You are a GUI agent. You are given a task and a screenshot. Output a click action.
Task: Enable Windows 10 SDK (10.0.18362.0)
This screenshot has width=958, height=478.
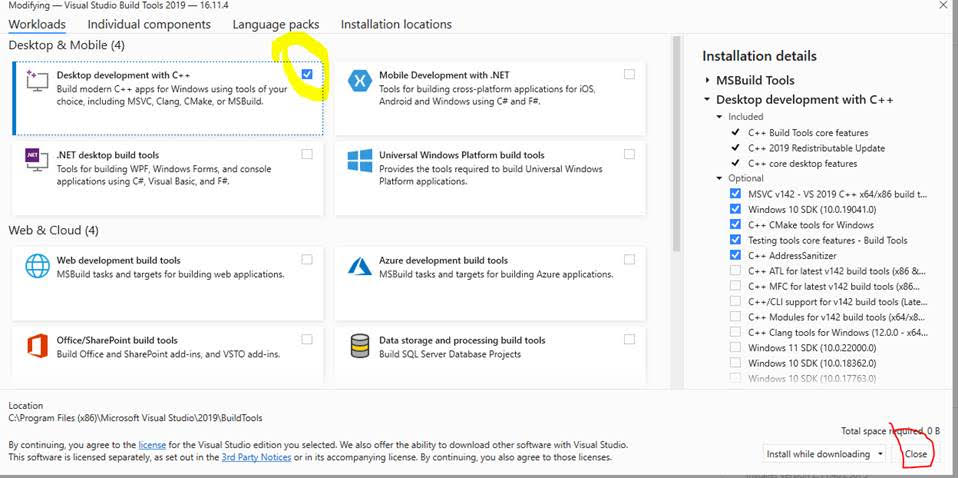point(735,363)
